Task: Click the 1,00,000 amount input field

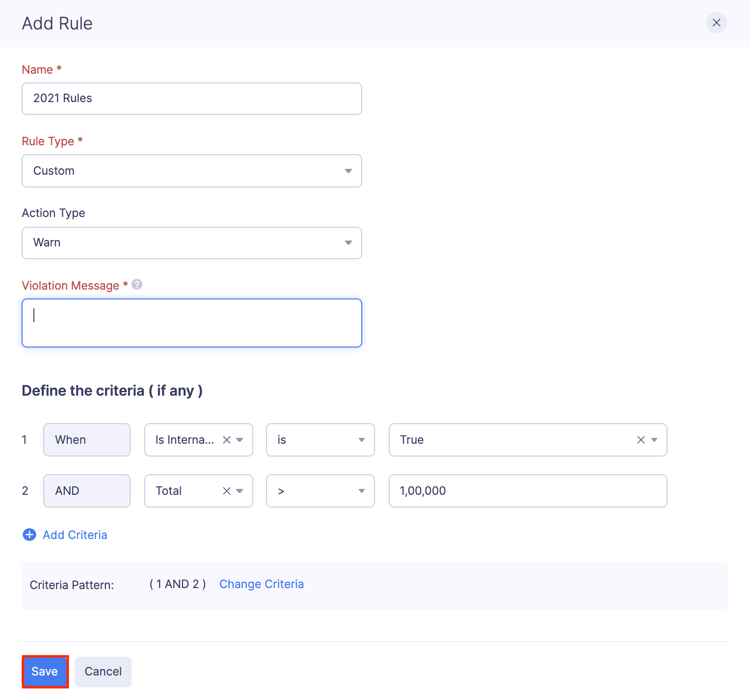Action: (x=528, y=491)
